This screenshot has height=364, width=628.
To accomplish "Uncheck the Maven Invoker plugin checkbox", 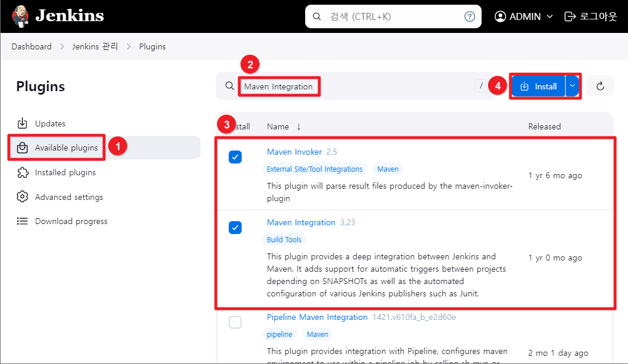I will [x=235, y=157].
